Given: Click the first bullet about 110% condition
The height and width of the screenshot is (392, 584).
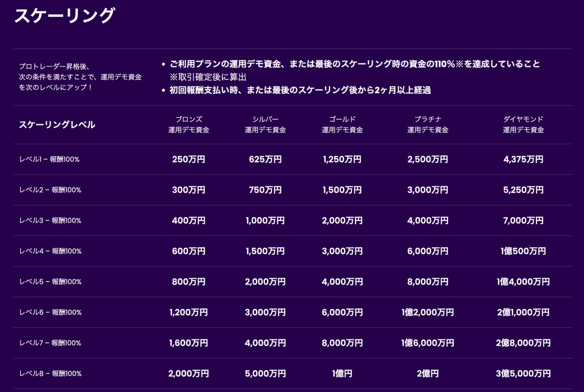Looking at the screenshot, I should pos(354,64).
